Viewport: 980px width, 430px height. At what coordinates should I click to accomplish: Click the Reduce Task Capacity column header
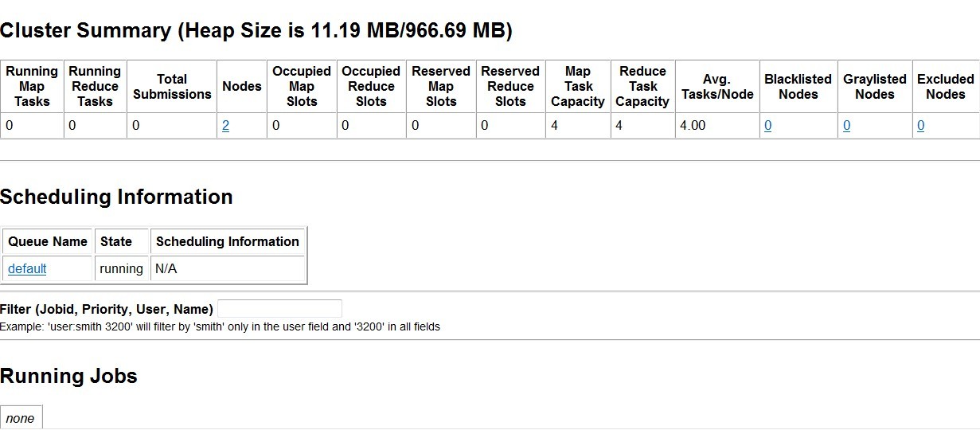pos(642,86)
